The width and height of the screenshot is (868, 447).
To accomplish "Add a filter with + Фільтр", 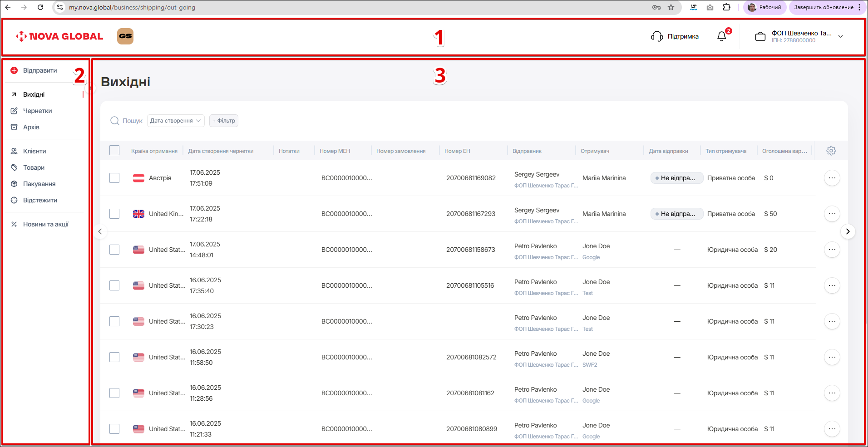I will tap(224, 121).
